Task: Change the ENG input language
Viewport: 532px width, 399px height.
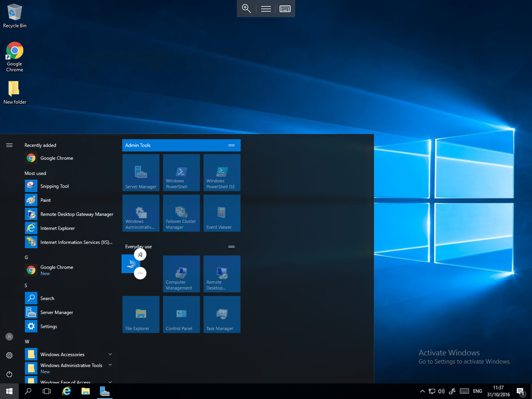Action: tap(478, 391)
